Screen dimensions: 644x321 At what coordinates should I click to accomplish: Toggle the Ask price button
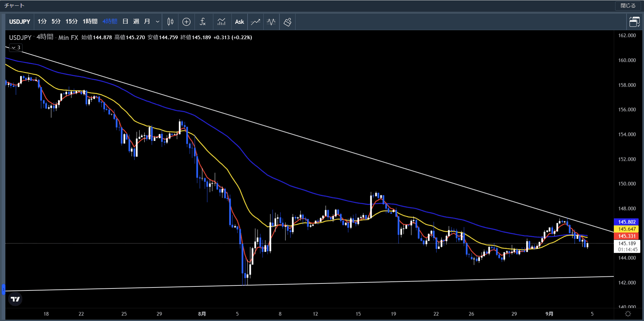point(239,22)
